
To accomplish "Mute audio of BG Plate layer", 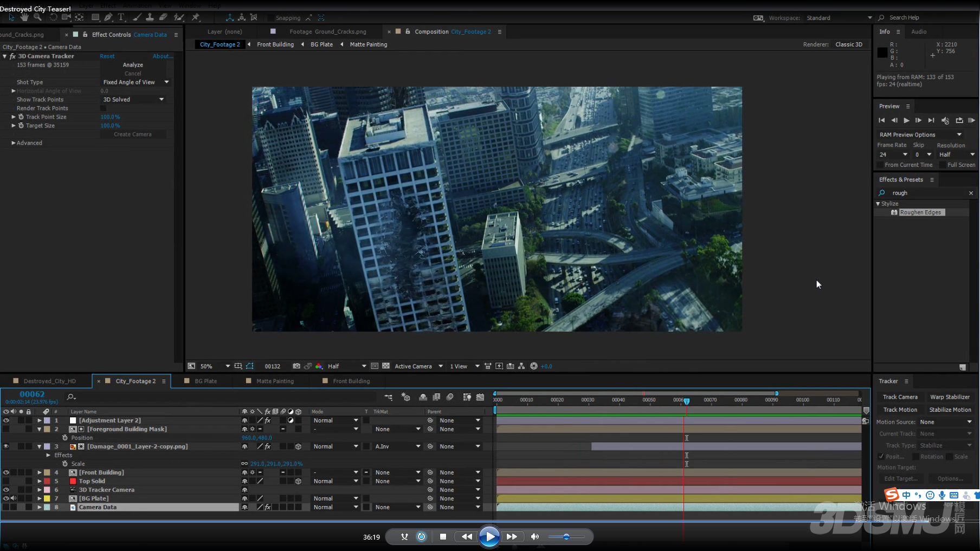I will 14,498.
